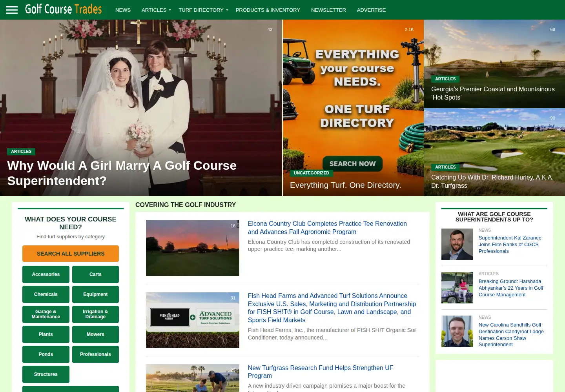This screenshot has height=392, width=565.
Task: Open New Turfgrass Research Fund article
Action: click(321, 372)
